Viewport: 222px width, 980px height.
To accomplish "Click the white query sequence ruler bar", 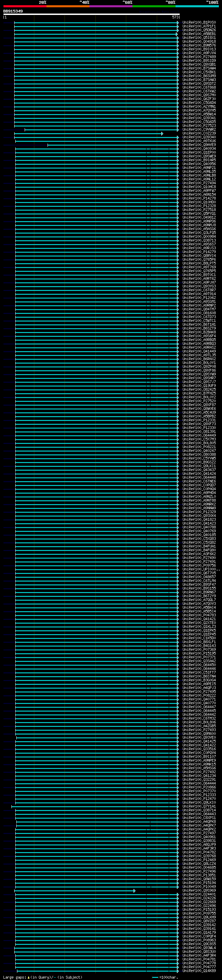I will 92,14.
